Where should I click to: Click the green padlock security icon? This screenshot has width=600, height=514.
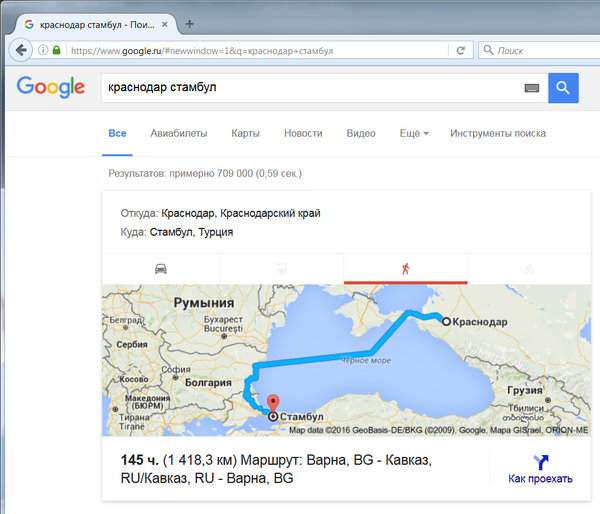(x=57, y=50)
